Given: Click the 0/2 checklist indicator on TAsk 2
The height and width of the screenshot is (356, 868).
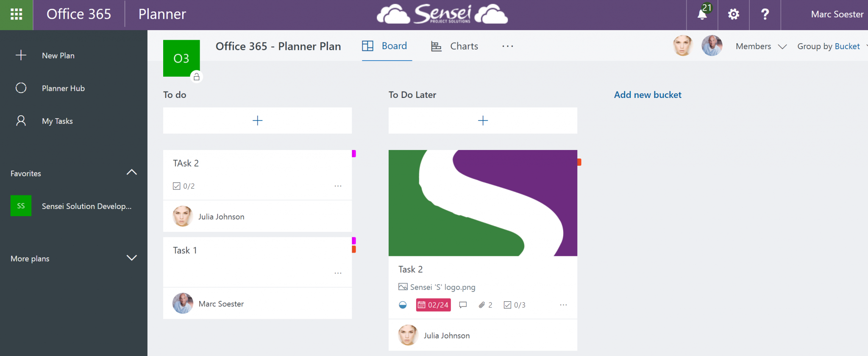Looking at the screenshot, I should point(184,186).
